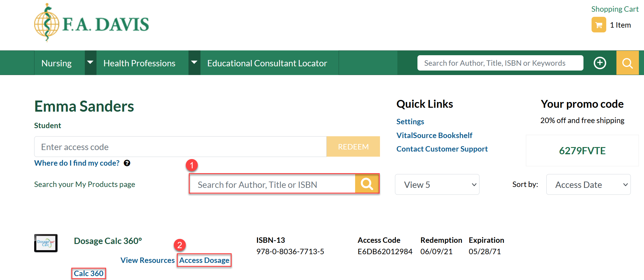Click the promo code 6279FVTE
The height and width of the screenshot is (280, 644).
pos(582,150)
